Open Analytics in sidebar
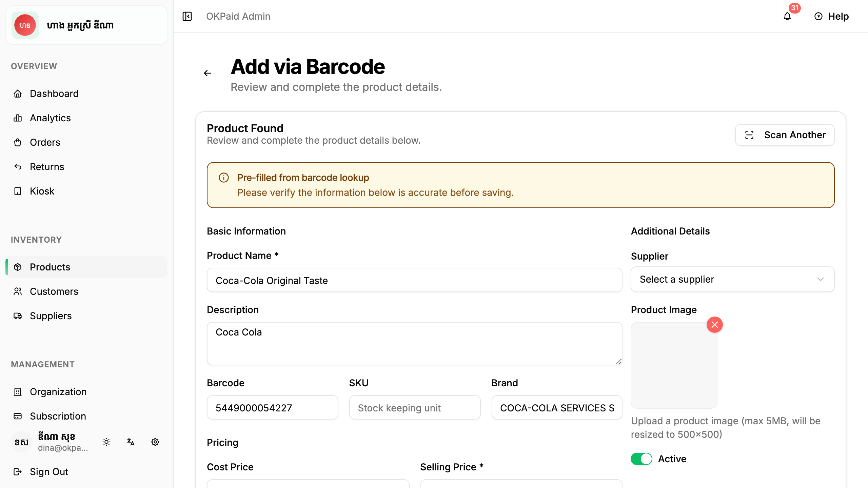Screen dimensions: 868x488 (86, 118)
